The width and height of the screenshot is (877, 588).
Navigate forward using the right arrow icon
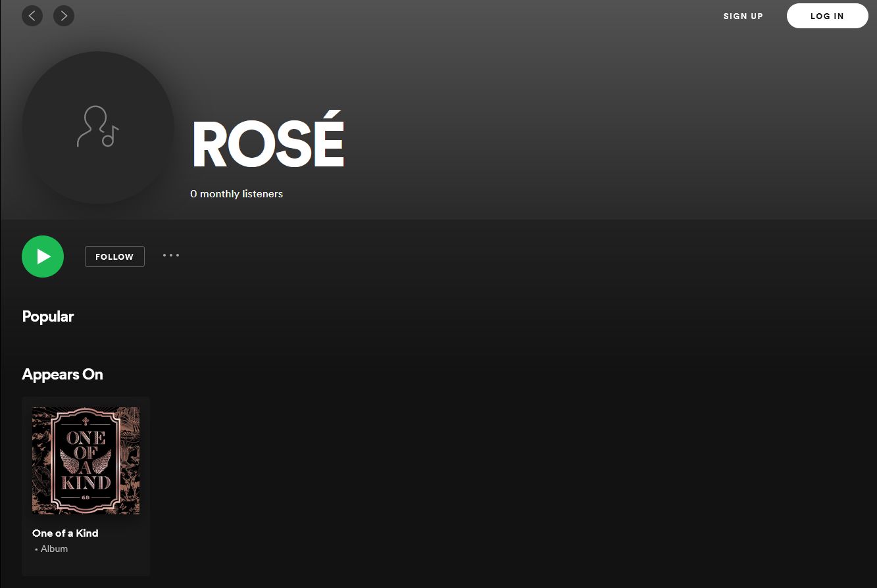[x=64, y=16]
